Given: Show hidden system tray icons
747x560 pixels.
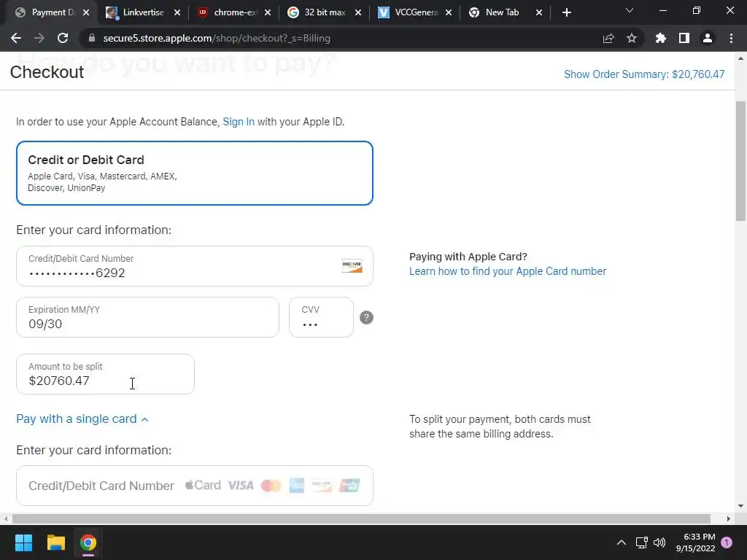Looking at the screenshot, I should click(x=622, y=542).
